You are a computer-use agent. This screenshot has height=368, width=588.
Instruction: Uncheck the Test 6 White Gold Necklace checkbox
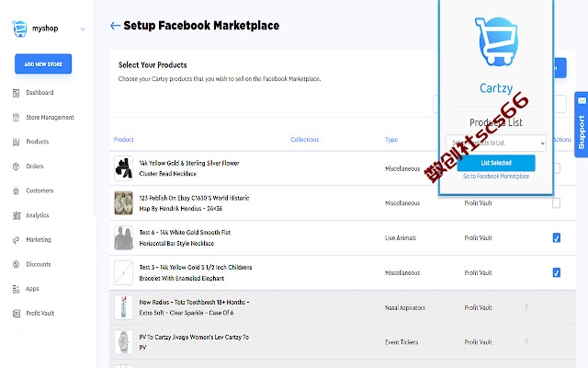[x=557, y=237]
